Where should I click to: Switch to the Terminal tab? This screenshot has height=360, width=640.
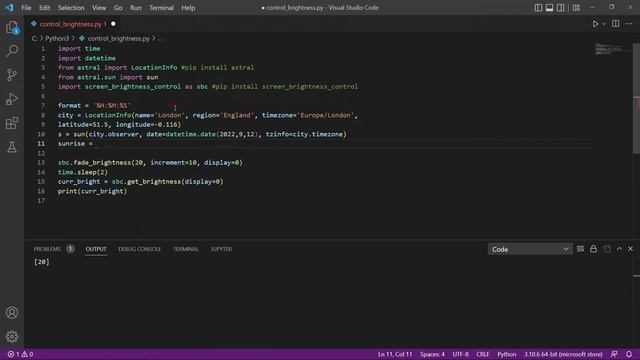point(186,249)
